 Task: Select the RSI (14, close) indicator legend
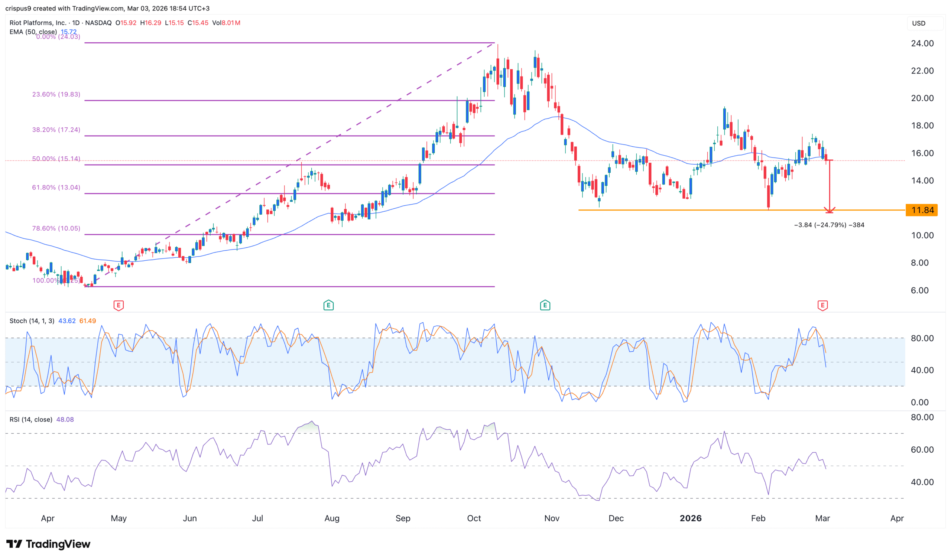(x=31, y=419)
